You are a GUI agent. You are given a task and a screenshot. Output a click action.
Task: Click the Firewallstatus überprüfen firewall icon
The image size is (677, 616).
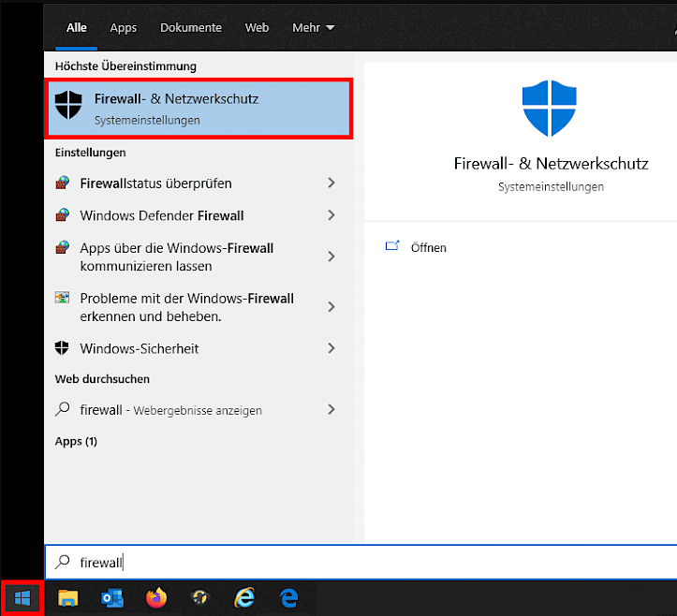pyautogui.click(x=63, y=183)
